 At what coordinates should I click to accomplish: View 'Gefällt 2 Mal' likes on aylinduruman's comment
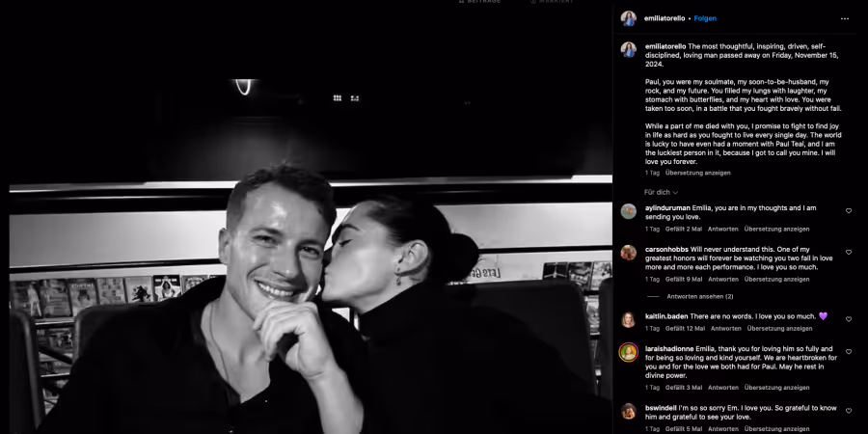[x=684, y=230]
